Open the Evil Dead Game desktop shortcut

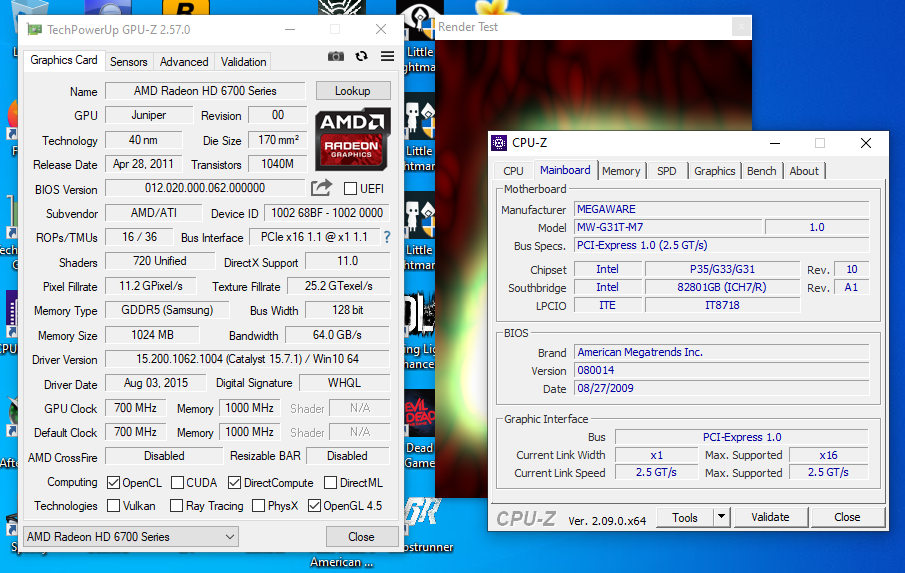[420, 430]
